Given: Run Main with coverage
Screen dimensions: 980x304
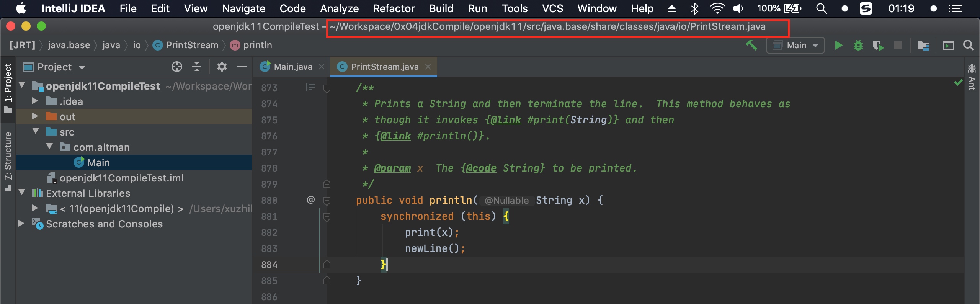Looking at the screenshot, I should (878, 46).
